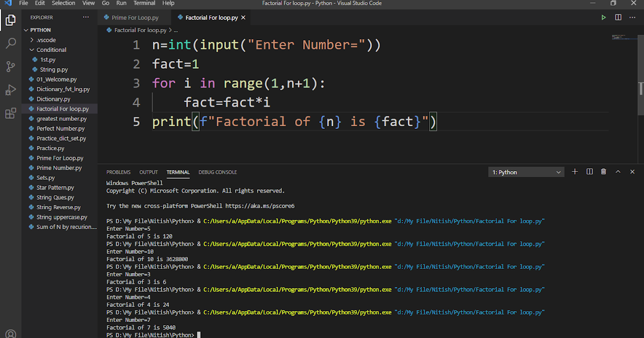Collapse the PYTHON folder section
Viewport: 644px width, 338px height.
tap(59, 30)
